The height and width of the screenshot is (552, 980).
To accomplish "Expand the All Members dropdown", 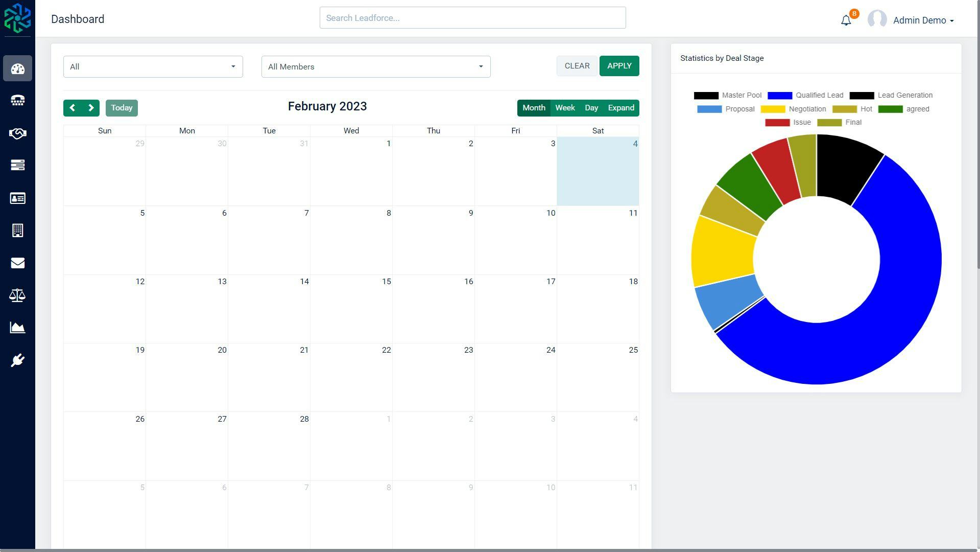I will (x=375, y=66).
